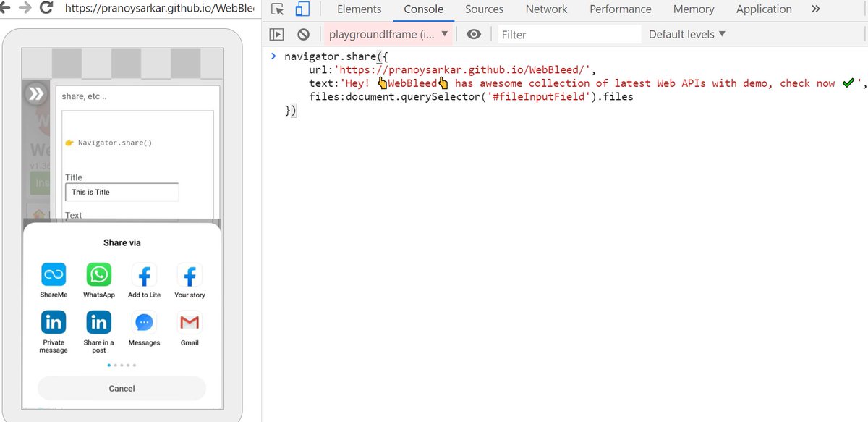
Task: Select the URL string in console code
Action: point(463,69)
